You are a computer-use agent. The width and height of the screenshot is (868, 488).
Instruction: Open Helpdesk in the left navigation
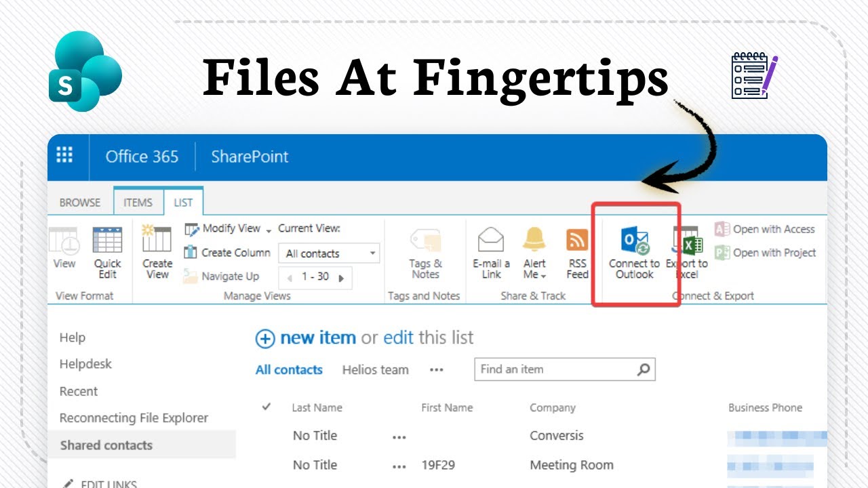point(85,364)
